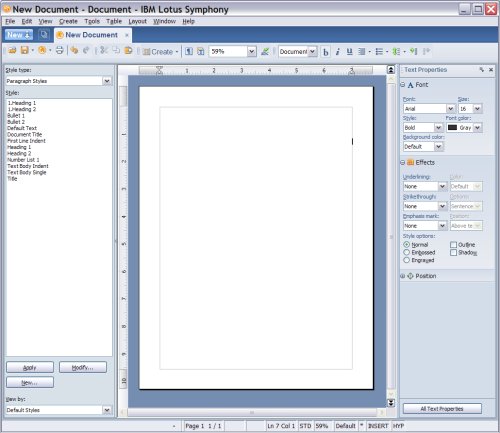Screen dimensions: 500x433
Task: Click the grayed right-to-left paragraph icon
Action: [x=426, y=51]
